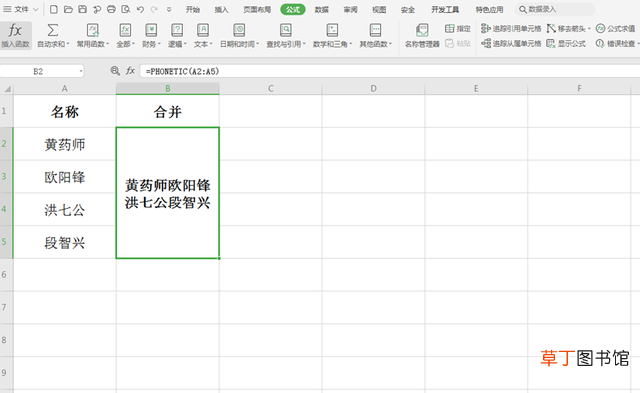
Task: Select row 1 header
Action: (6, 111)
